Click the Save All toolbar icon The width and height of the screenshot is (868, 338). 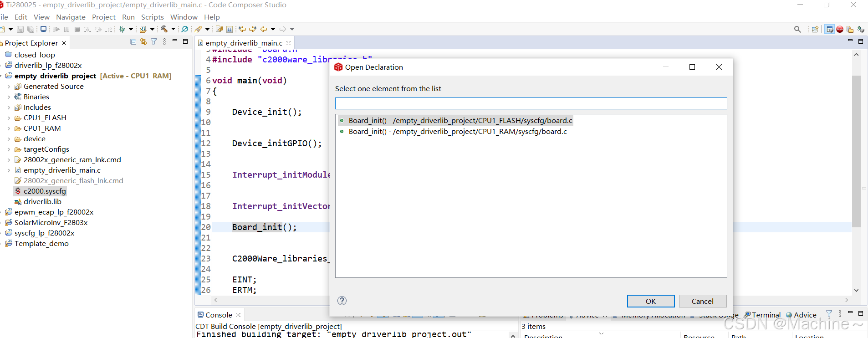point(31,29)
